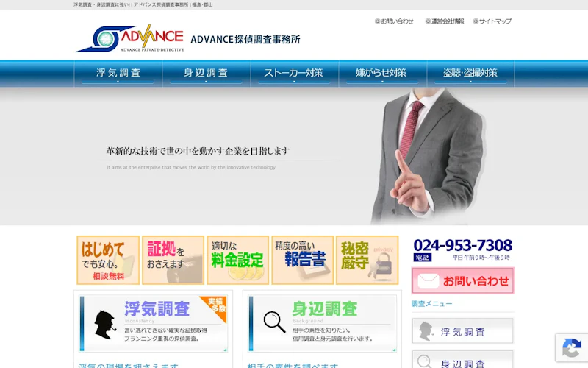Click the phone number 024-953-7308
The width and height of the screenshot is (588, 368).
click(463, 245)
